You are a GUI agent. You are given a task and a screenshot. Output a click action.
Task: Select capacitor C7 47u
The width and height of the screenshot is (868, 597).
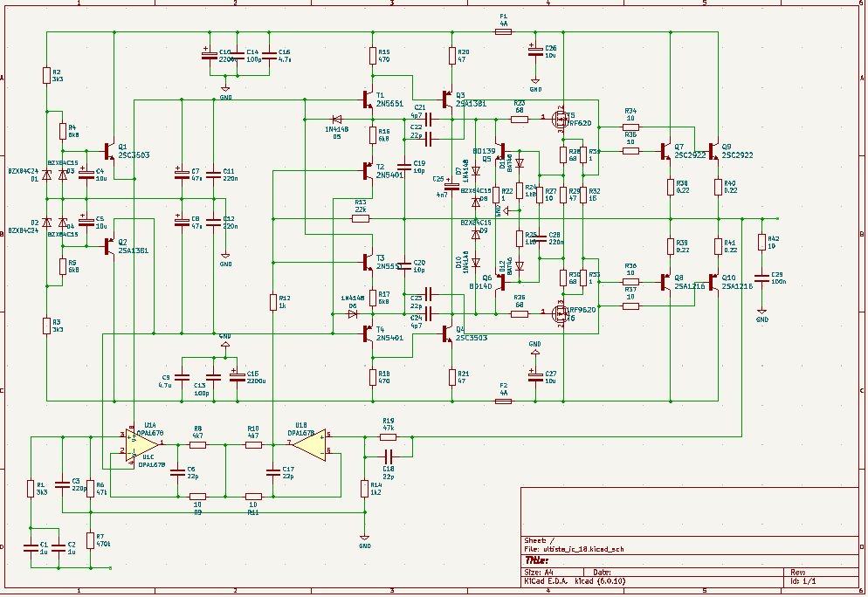[182, 175]
